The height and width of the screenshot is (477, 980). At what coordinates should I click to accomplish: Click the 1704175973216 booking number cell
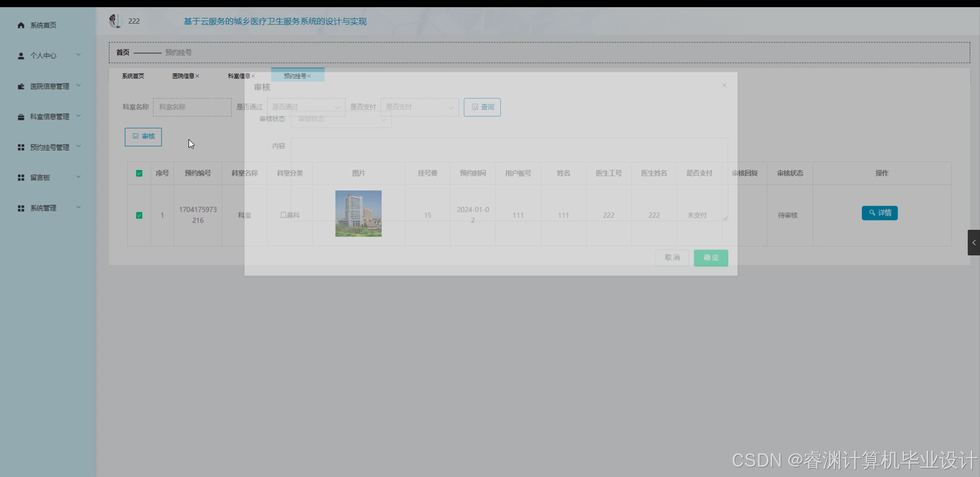198,215
